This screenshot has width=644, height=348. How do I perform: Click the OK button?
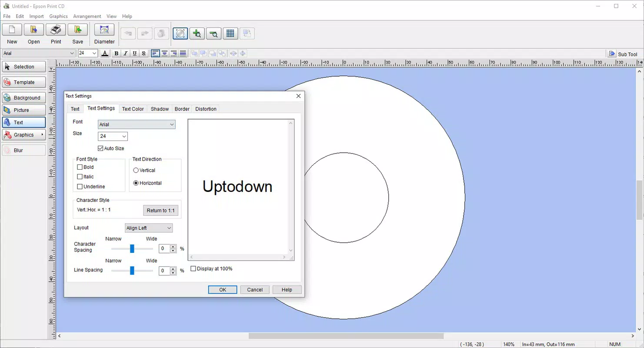(223, 290)
